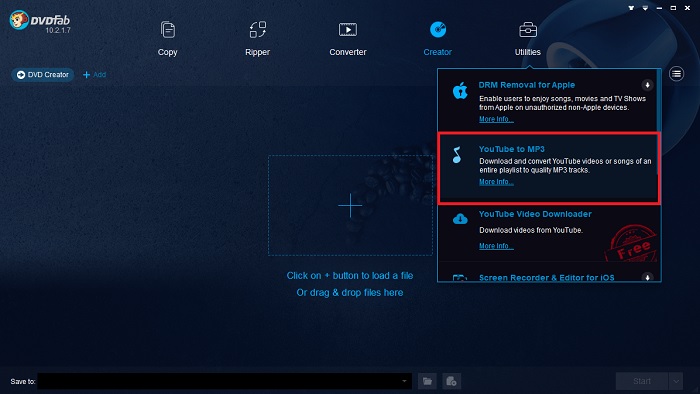
Task: Open More Info link under YouTube to MP3
Action: 496,182
